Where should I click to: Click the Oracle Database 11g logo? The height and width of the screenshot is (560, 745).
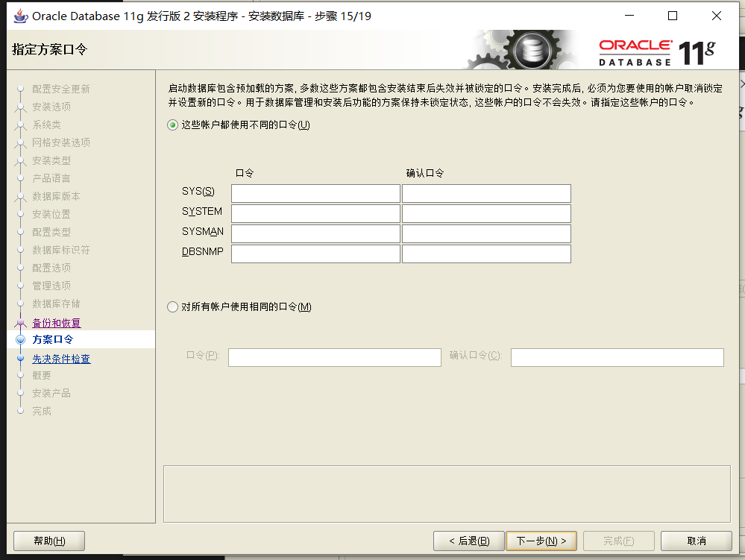[656, 52]
